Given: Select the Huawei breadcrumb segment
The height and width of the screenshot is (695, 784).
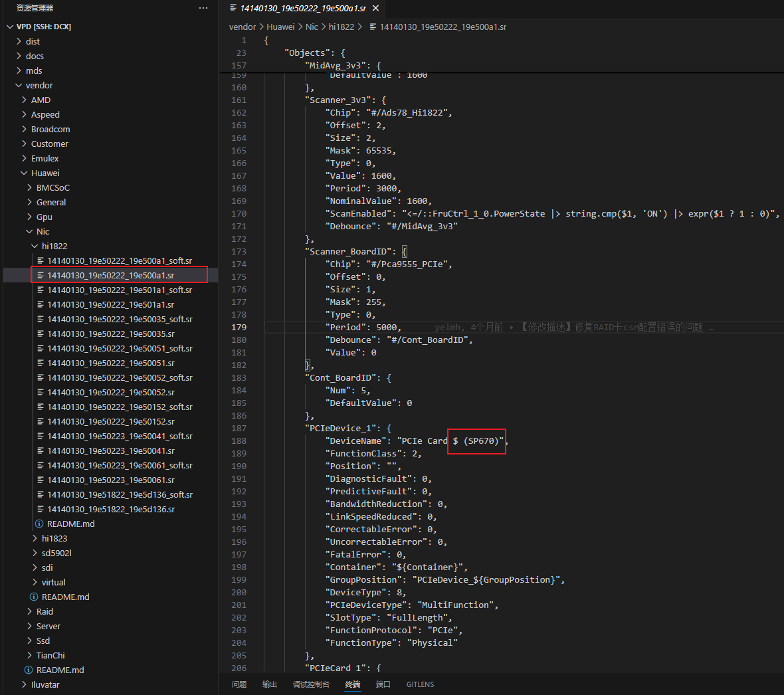Looking at the screenshot, I should (x=280, y=27).
